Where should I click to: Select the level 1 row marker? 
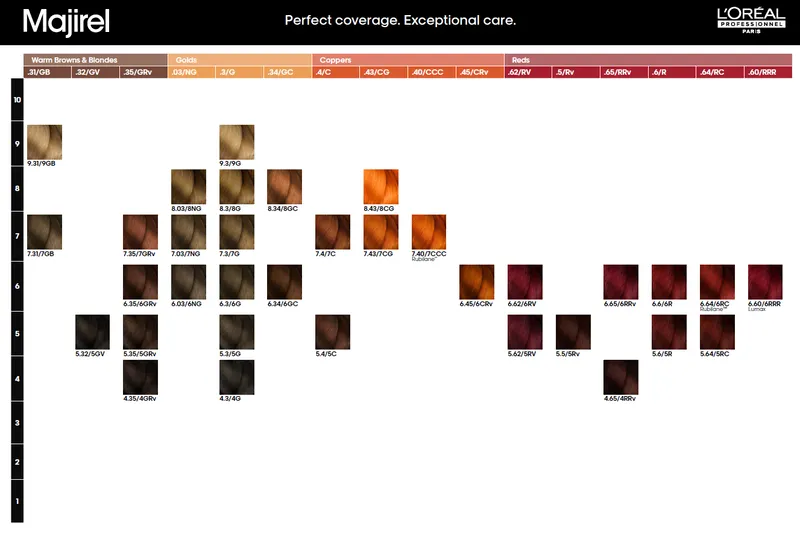pyautogui.click(x=17, y=501)
